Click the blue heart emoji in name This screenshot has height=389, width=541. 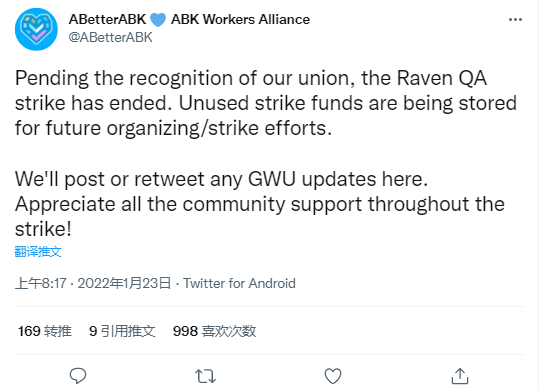coord(158,20)
